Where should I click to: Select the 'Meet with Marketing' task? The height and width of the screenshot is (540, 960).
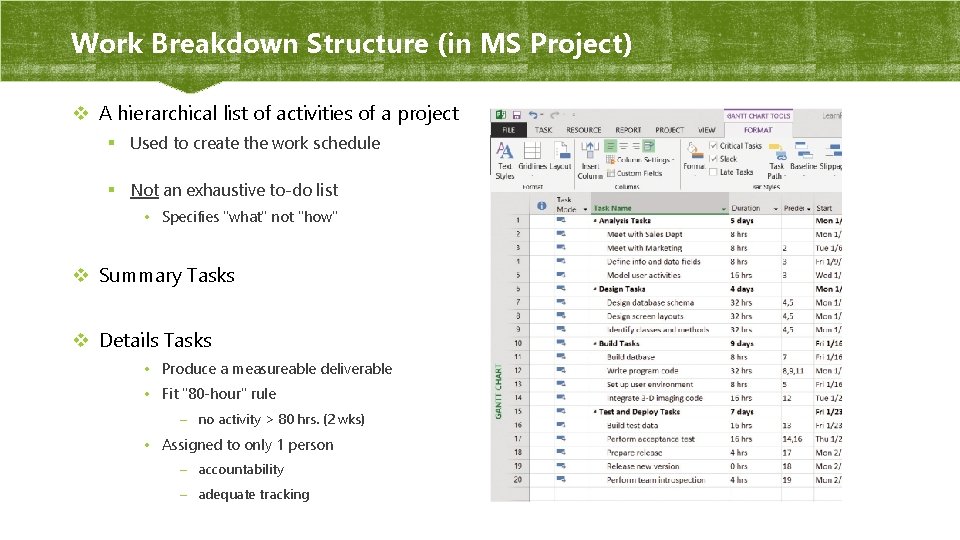(644, 248)
